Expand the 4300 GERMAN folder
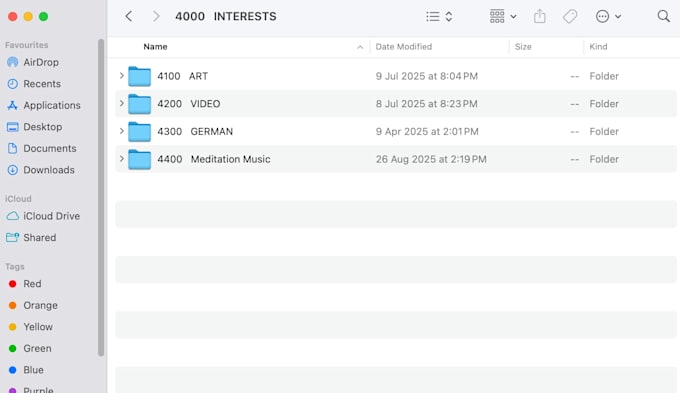 [121, 131]
